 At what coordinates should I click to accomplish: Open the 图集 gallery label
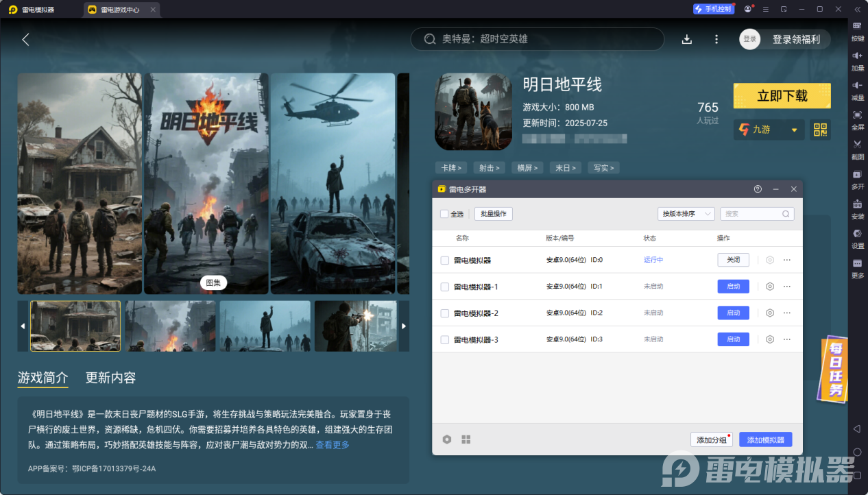click(x=213, y=282)
